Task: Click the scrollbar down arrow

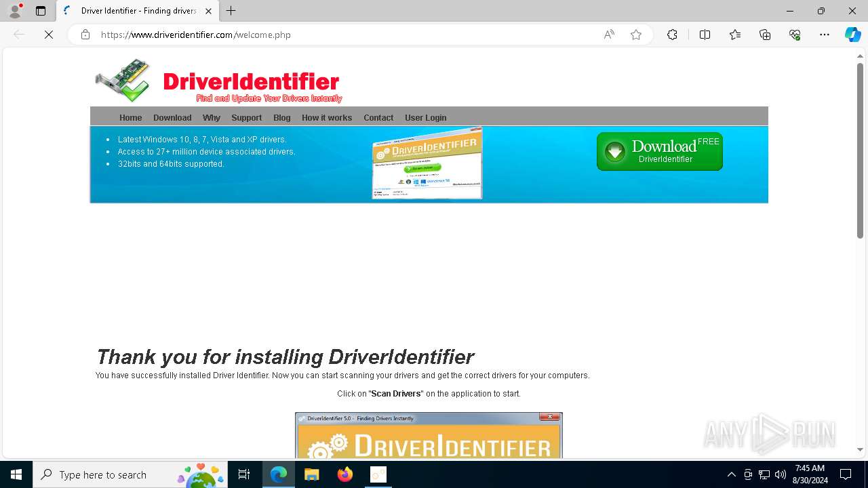Action: click(860, 449)
